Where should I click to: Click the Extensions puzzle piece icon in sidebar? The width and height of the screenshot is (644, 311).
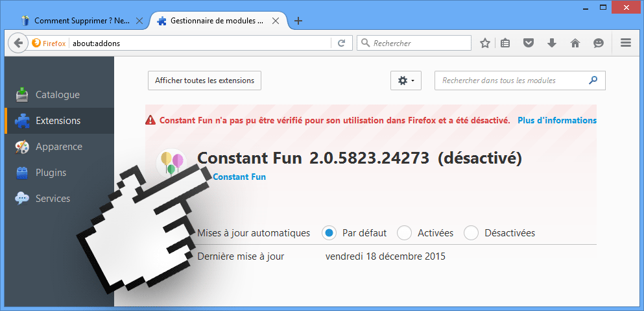coord(22,121)
